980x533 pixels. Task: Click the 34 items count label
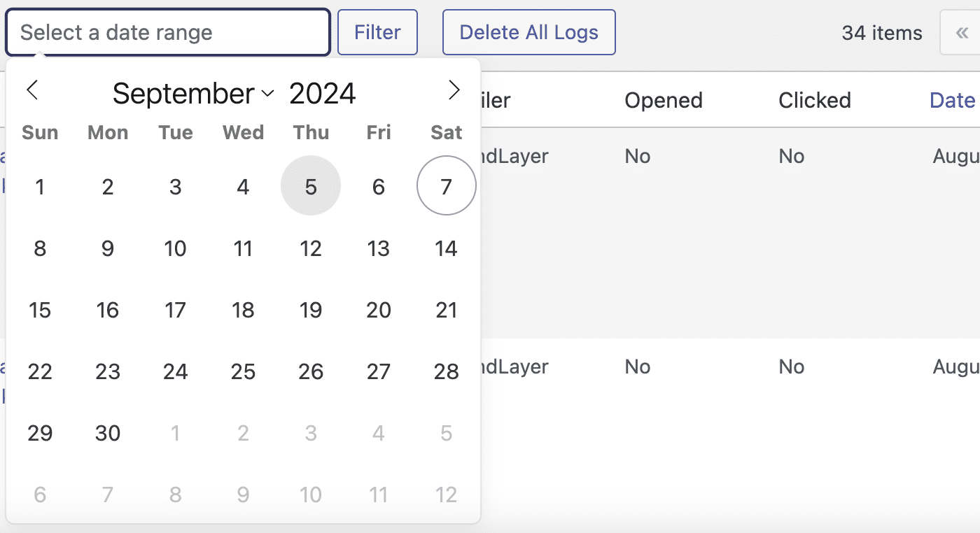click(x=881, y=32)
